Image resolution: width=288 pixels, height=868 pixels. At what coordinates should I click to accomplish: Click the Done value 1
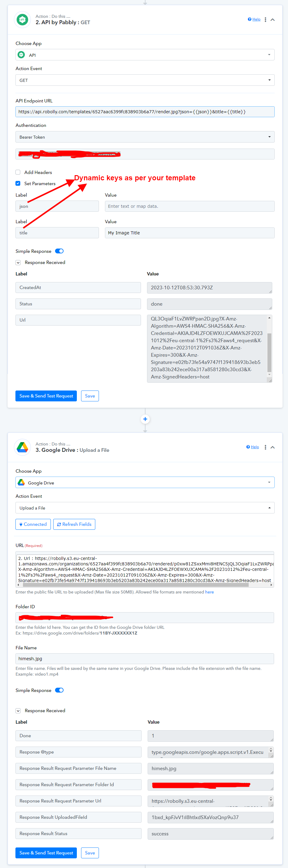point(210,736)
